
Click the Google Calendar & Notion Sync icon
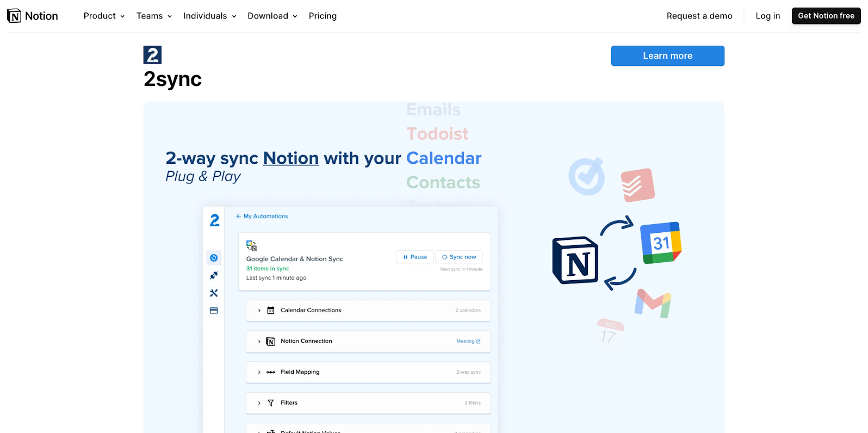(x=251, y=245)
